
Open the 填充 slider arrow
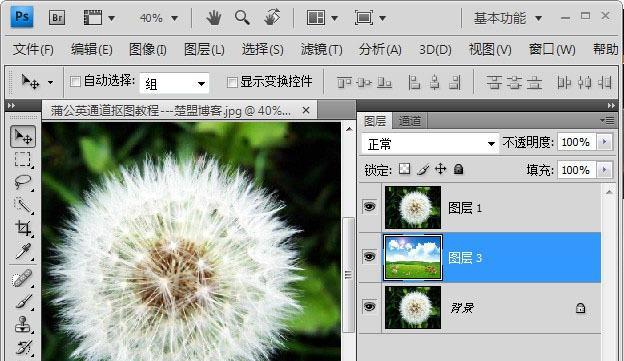pyautogui.click(x=604, y=170)
